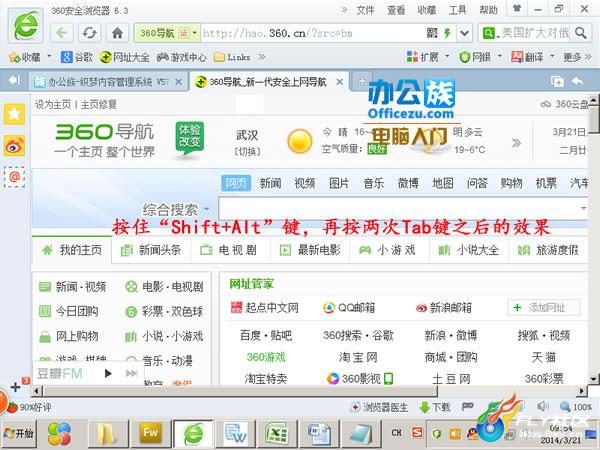Click the horizontal scrollbar thumb
This screenshot has height=450, width=600.
coord(240,391)
